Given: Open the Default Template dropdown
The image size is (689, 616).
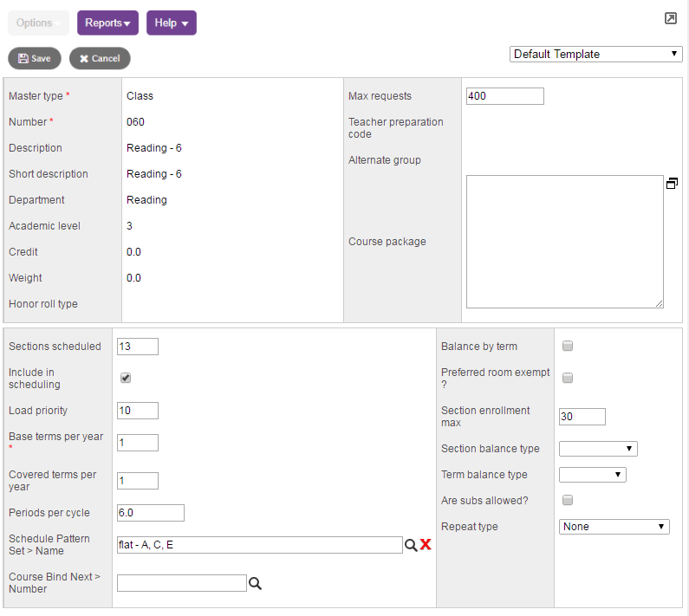Looking at the screenshot, I should [x=595, y=55].
